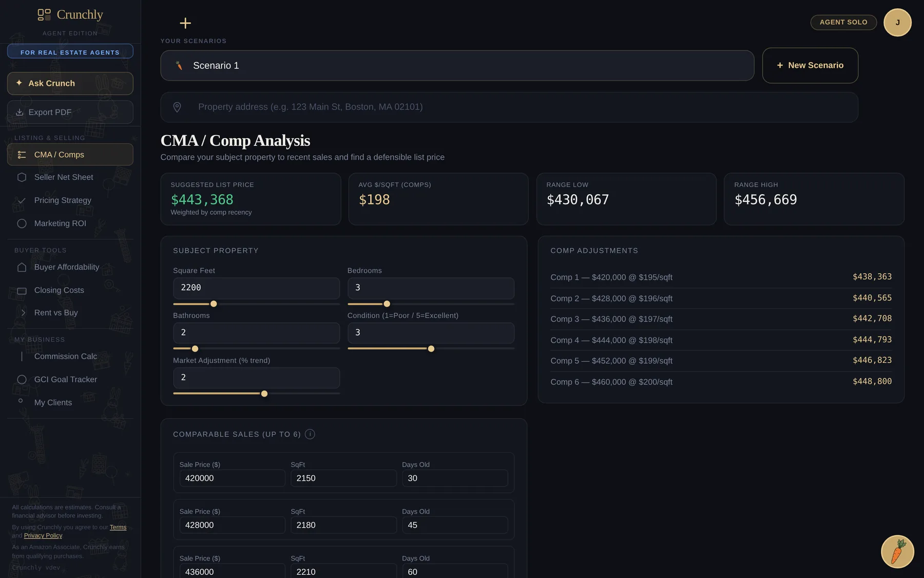Click the For Real Estate Agents badge
The height and width of the screenshot is (578, 924).
[70, 52]
